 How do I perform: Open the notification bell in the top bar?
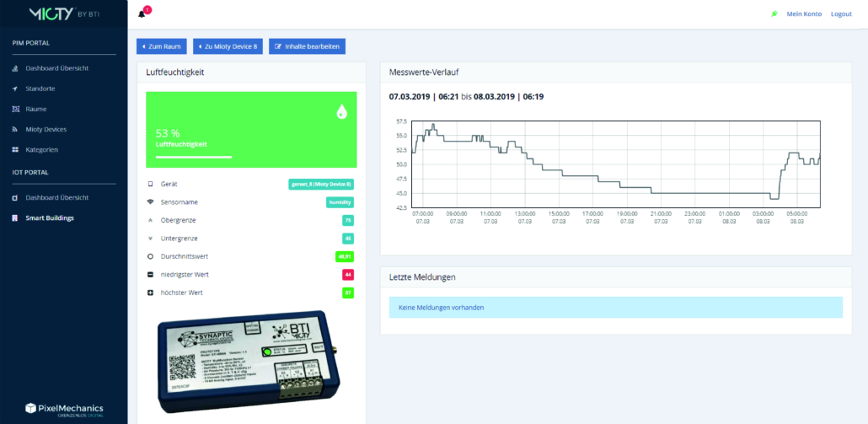pos(142,14)
